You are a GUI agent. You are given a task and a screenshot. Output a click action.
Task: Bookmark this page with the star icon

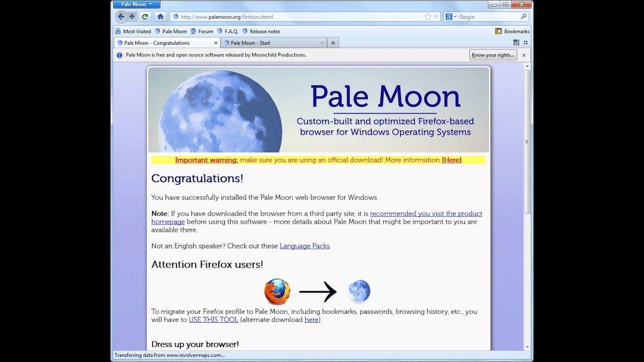point(428,17)
